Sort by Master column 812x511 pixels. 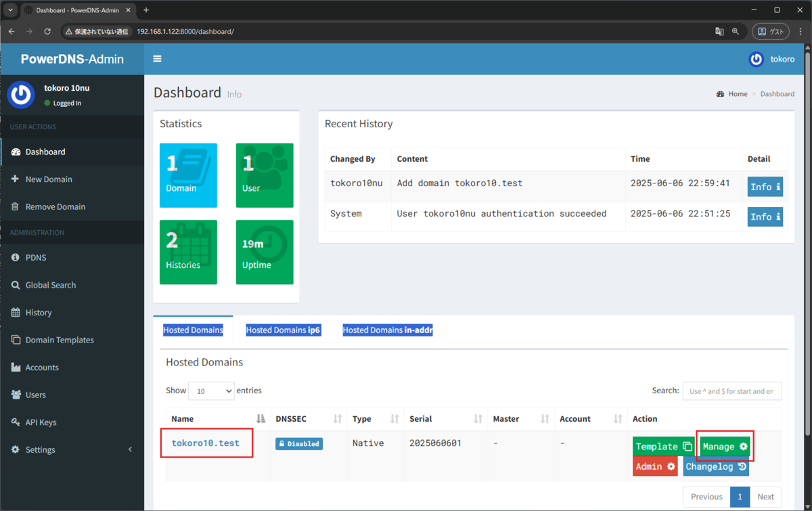point(521,419)
